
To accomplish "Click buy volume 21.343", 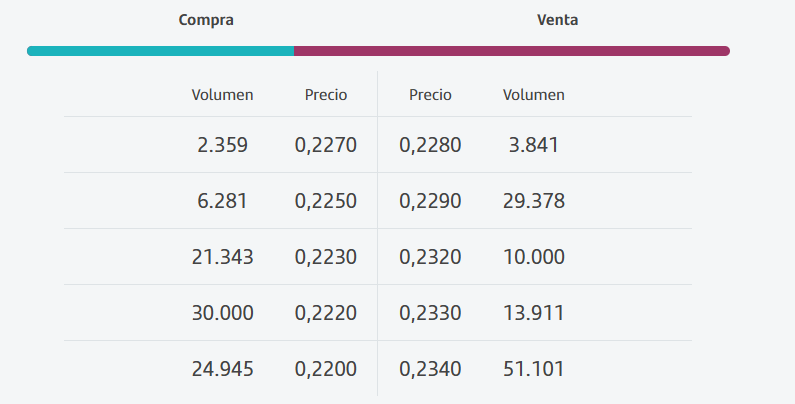I will click(x=222, y=257).
